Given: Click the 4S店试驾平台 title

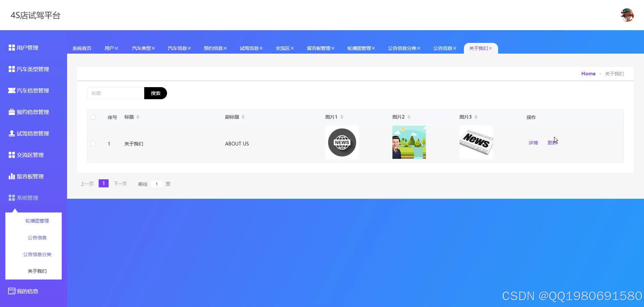Looking at the screenshot, I should click(36, 15).
